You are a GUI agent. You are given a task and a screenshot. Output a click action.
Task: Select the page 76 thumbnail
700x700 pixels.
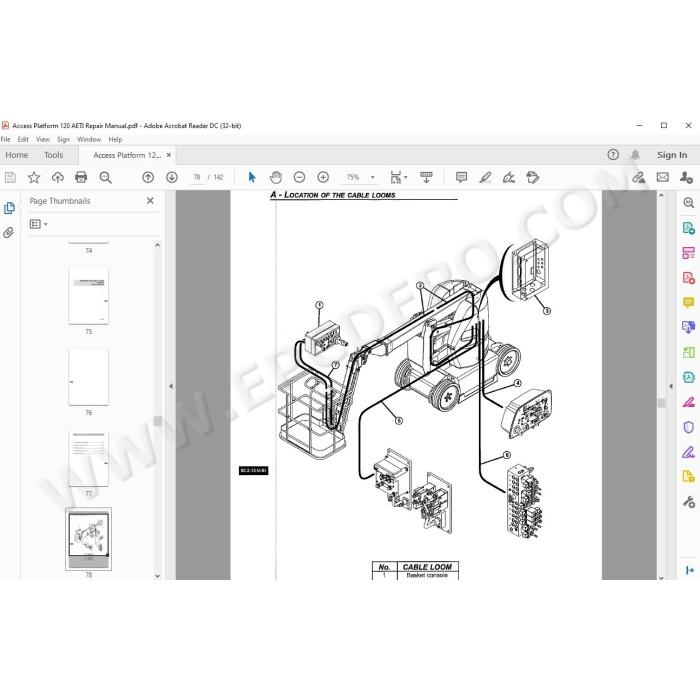tap(88, 377)
